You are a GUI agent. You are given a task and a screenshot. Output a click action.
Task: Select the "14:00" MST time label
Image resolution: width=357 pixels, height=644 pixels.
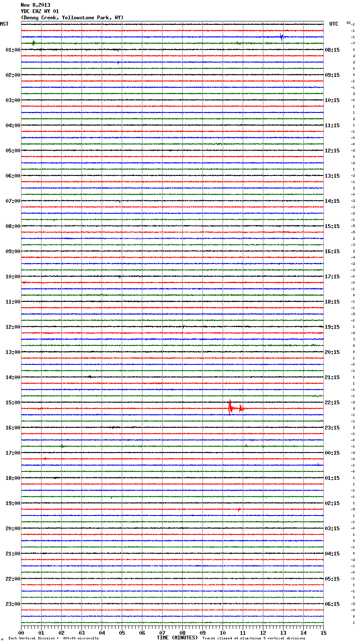13,377
